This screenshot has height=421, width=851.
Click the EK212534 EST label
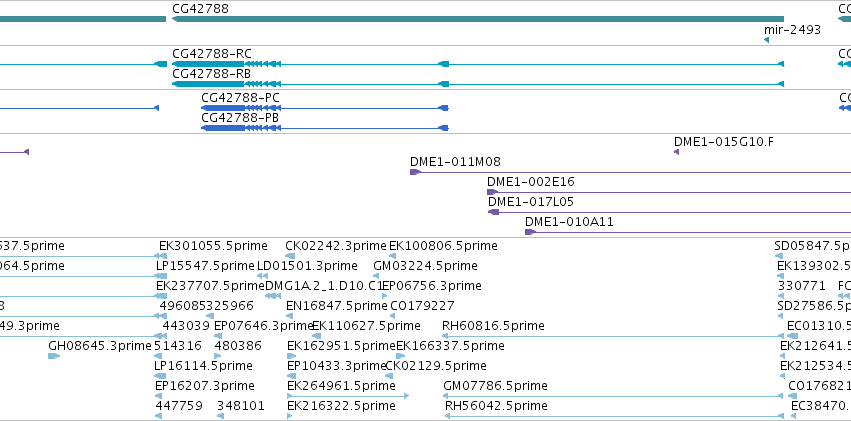click(815, 366)
